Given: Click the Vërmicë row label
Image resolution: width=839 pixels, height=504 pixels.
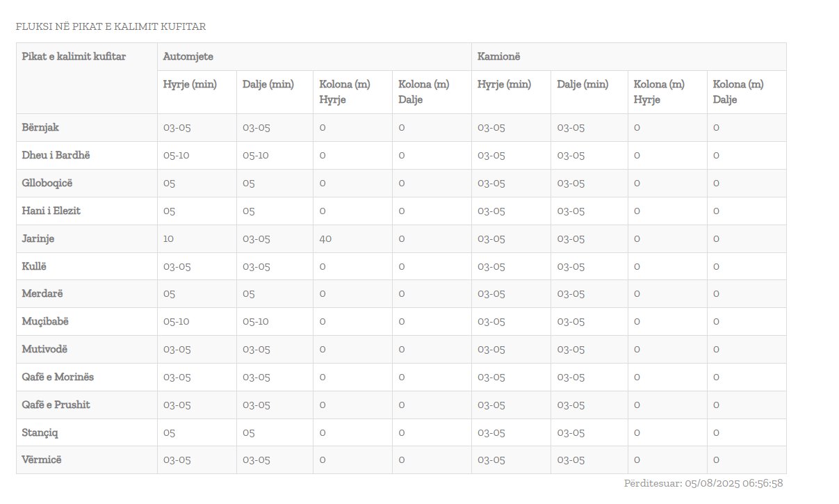Looking at the screenshot, I should click(41, 460).
